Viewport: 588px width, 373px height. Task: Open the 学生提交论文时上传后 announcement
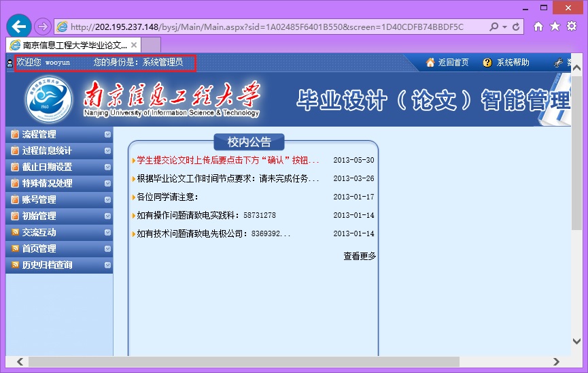(x=228, y=160)
